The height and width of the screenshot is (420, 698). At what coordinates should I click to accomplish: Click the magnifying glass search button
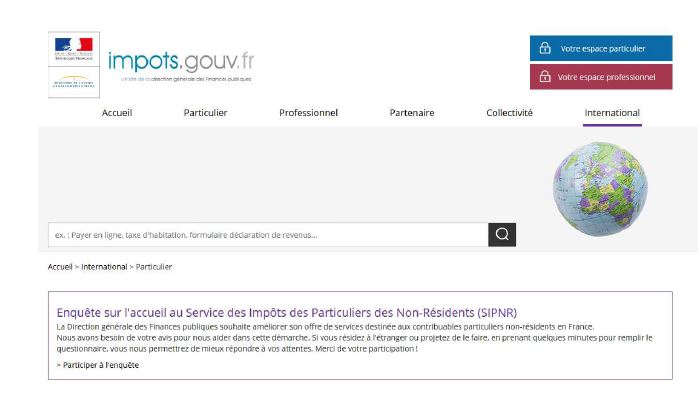pos(502,235)
